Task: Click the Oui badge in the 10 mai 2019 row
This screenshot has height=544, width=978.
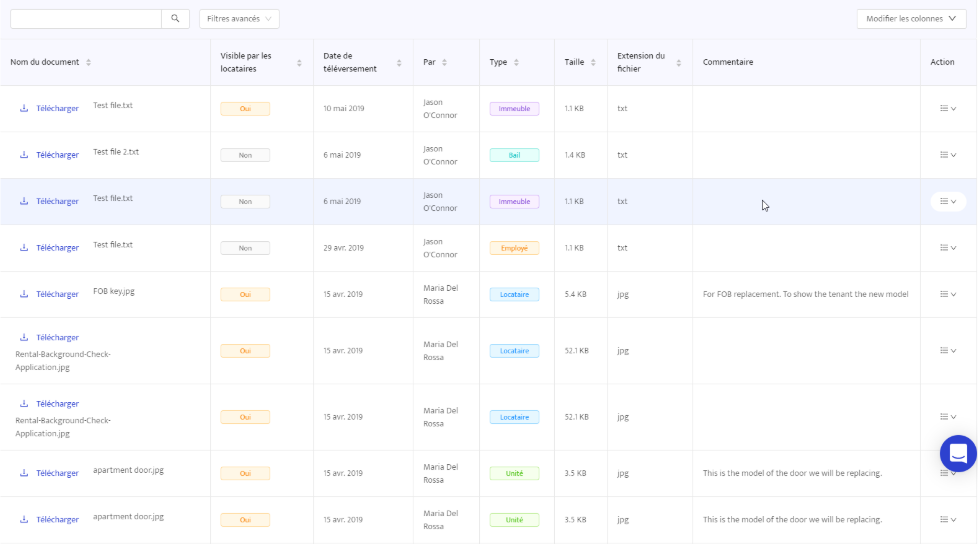Action: point(245,109)
